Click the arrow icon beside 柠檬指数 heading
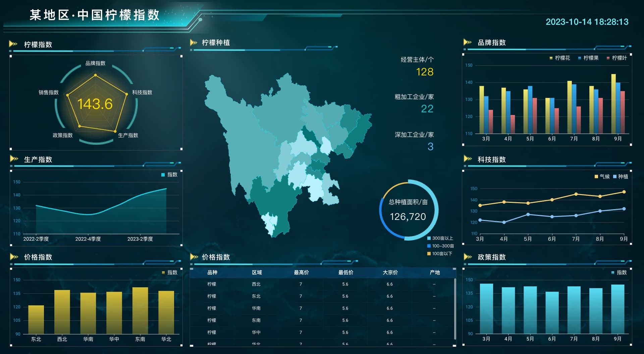The image size is (644, 354). pos(13,44)
